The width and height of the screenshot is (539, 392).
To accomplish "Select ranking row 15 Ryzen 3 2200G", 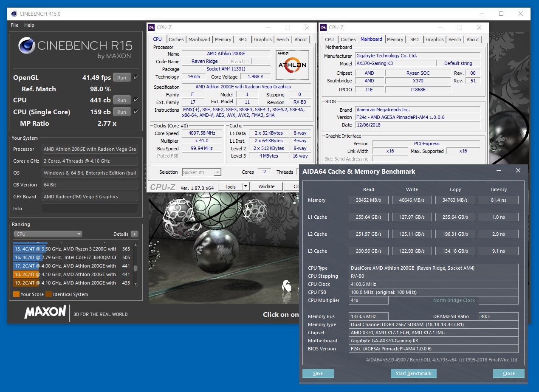I will pos(72,249).
